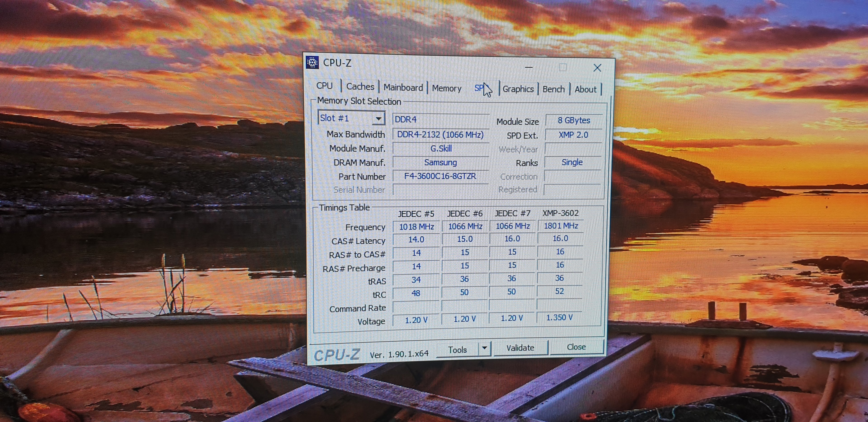The width and height of the screenshot is (868, 422).
Task: Expand the Tools button dropdown arrow
Action: click(484, 348)
